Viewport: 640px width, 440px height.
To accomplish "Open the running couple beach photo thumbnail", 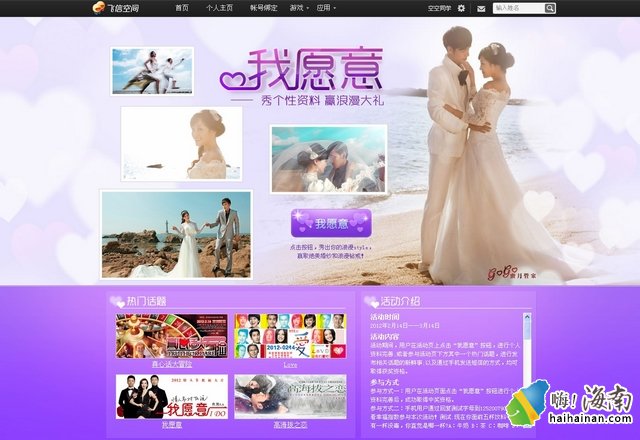I will pyautogui.click(x=152, y=71).
